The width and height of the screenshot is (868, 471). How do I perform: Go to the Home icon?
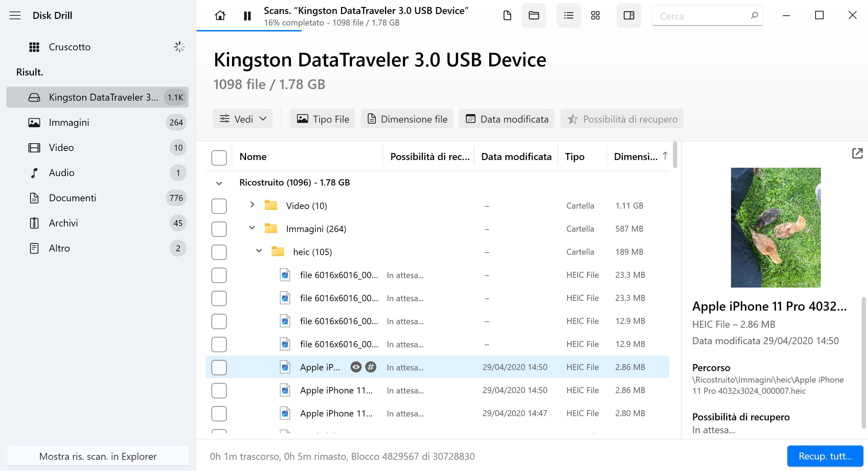pos(220,15)
